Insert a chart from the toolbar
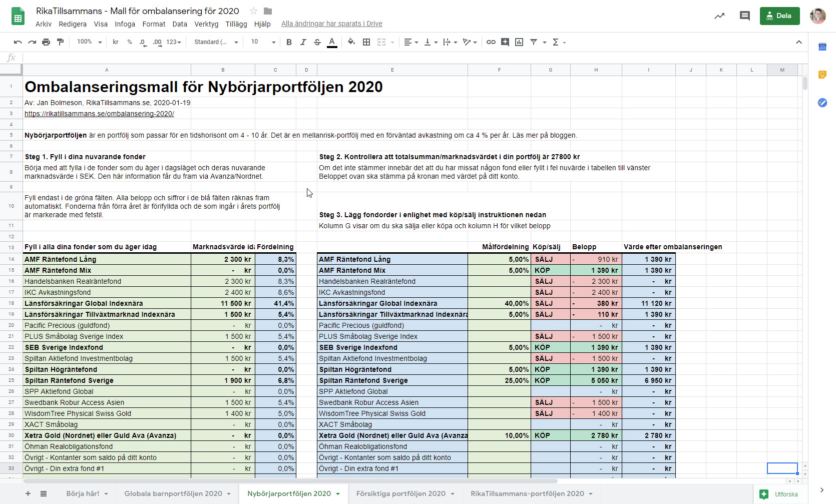Viewport: 836px width, 504px height. (519, 42)
